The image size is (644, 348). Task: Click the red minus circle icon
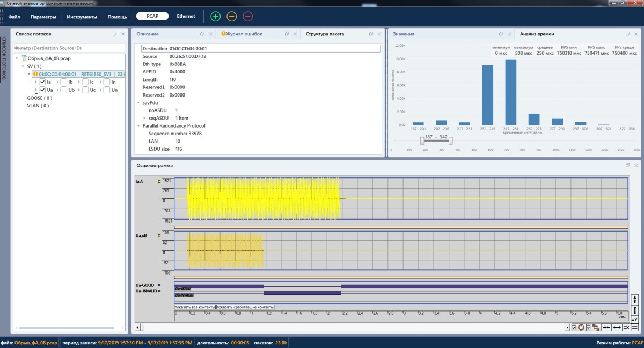[x=247, y=17]
